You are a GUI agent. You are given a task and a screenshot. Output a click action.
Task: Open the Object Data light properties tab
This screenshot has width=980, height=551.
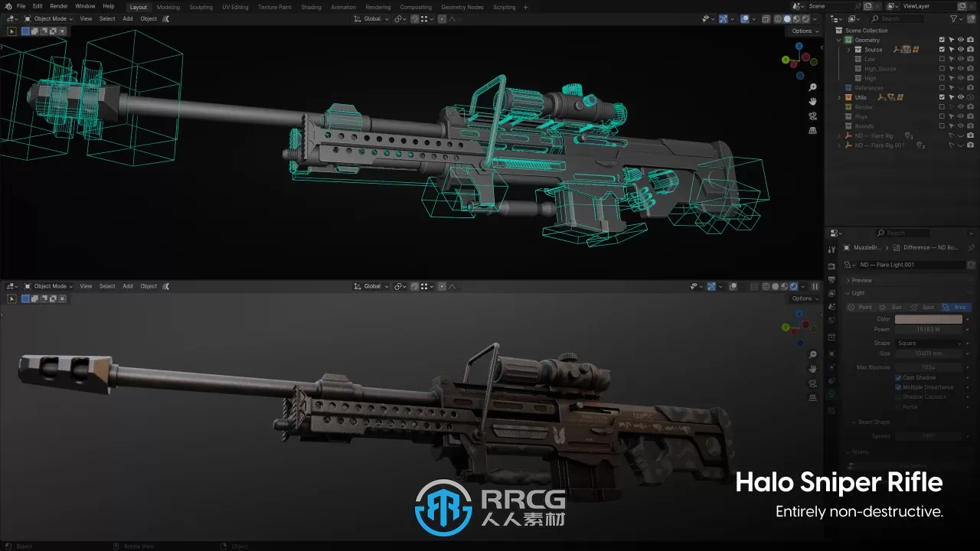831,394
